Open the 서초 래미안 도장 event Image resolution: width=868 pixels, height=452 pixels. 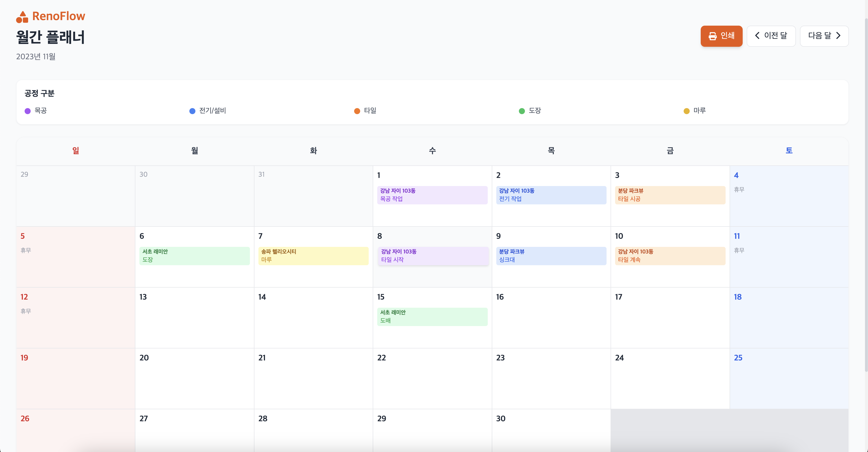pos(194,256)
